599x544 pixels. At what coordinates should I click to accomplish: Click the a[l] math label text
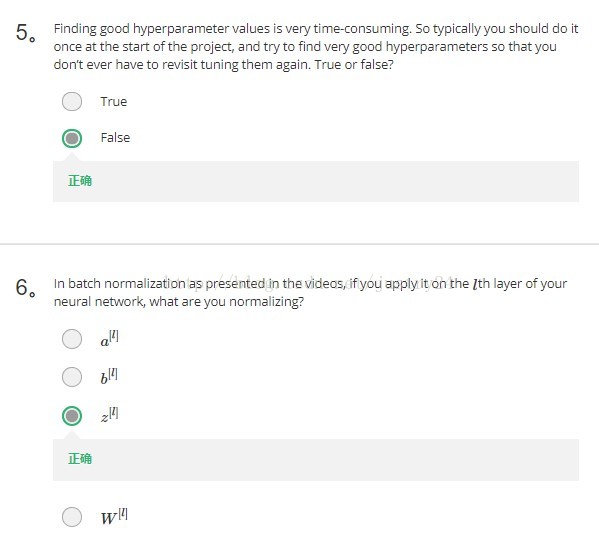point(109,338)
